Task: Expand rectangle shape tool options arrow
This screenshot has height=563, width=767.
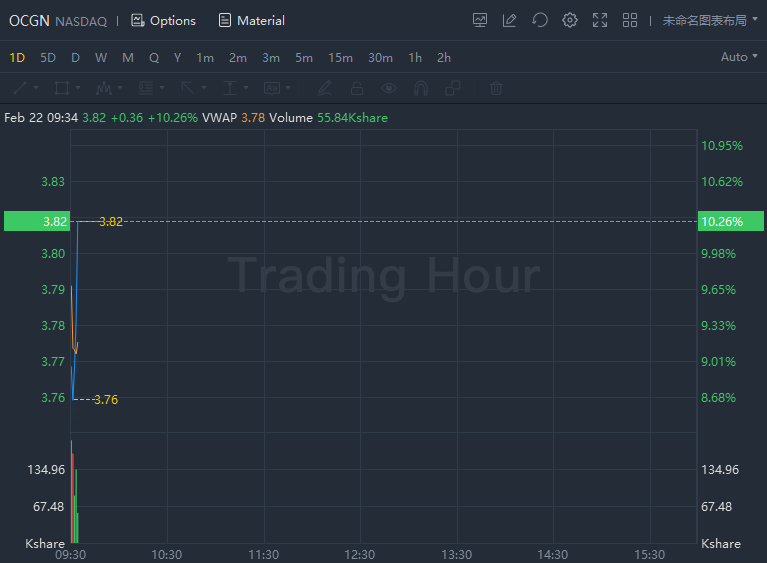Action: [78, 88]
